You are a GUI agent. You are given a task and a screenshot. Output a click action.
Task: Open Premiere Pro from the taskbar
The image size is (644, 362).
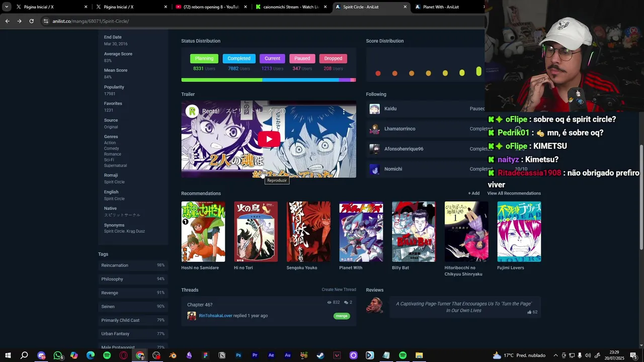pyautogui.click(x=255, y=355)
